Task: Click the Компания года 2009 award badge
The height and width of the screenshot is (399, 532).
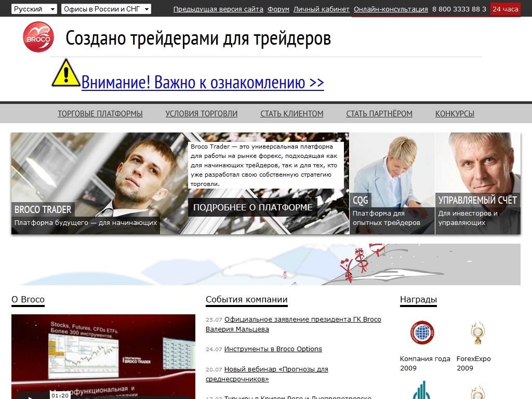Action: coord(421,332)
